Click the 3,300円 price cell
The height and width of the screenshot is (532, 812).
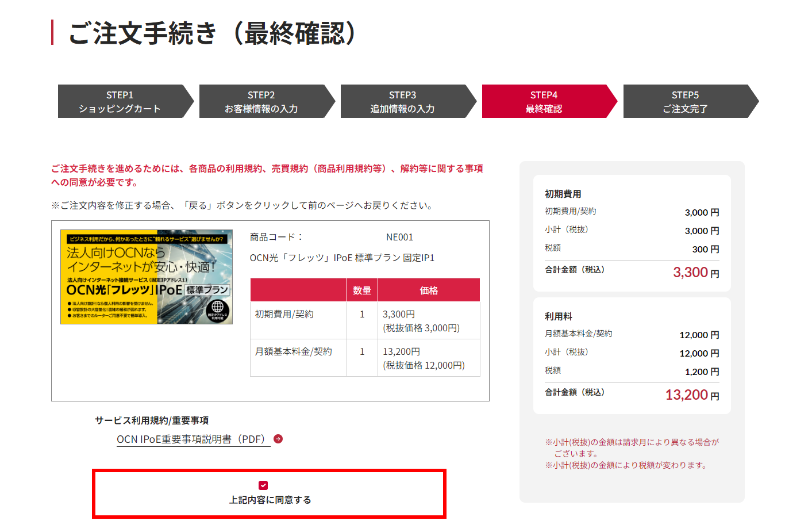[429, 320]
